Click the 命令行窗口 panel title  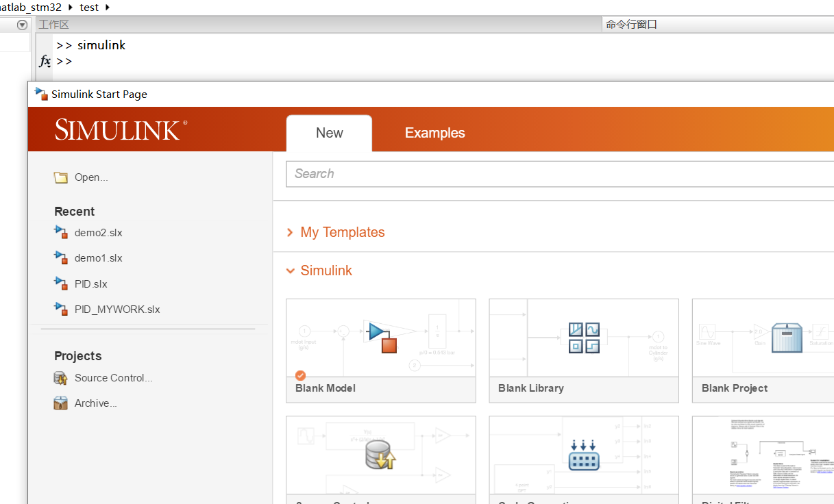[x=631, y=25]
